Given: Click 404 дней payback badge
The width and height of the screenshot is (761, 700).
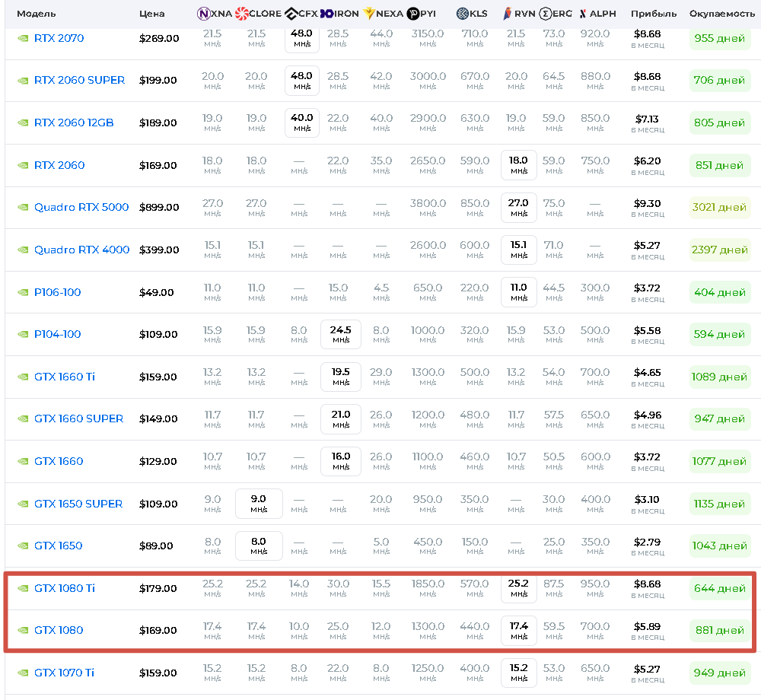Looking at the screenshot, I should pyautogui.click(x=719, y=292).
